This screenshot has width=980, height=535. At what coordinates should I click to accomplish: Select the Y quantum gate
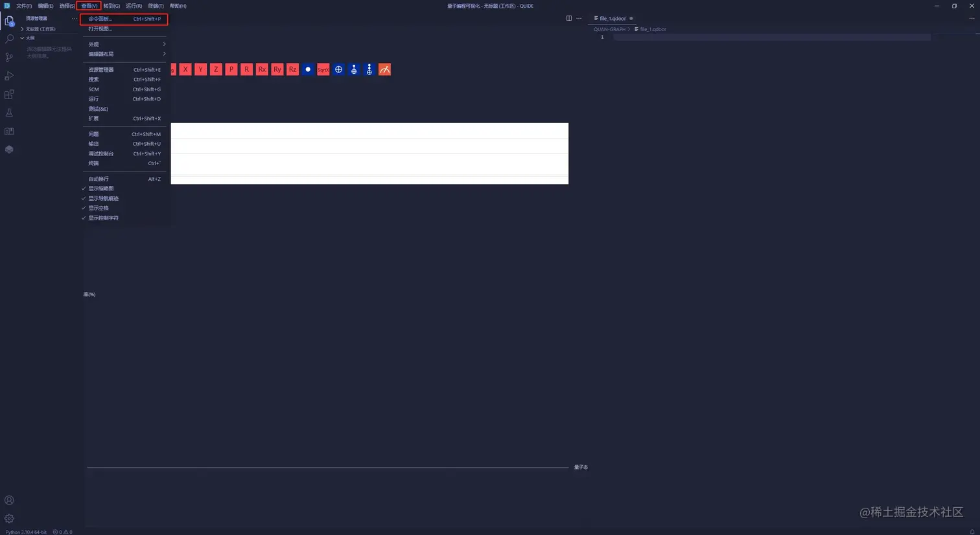click(201, 69)
